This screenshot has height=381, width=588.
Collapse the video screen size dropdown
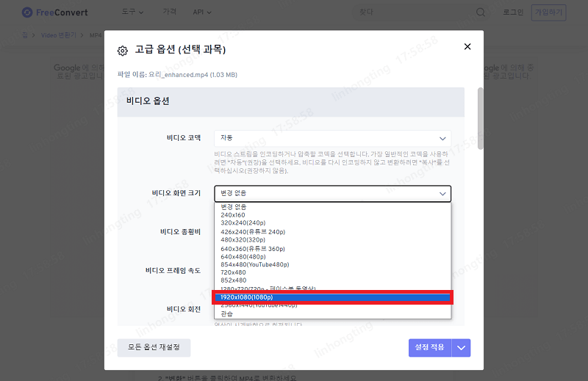point(333,193)
